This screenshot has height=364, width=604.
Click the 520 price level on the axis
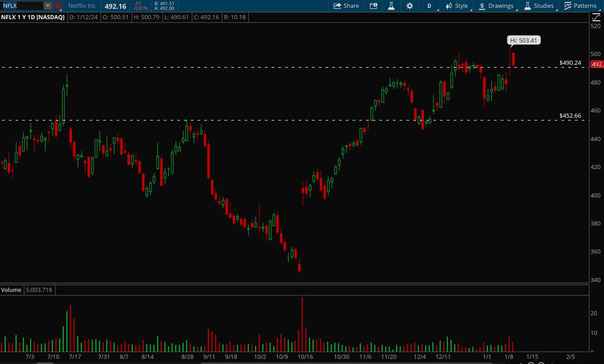click(595, 26)
